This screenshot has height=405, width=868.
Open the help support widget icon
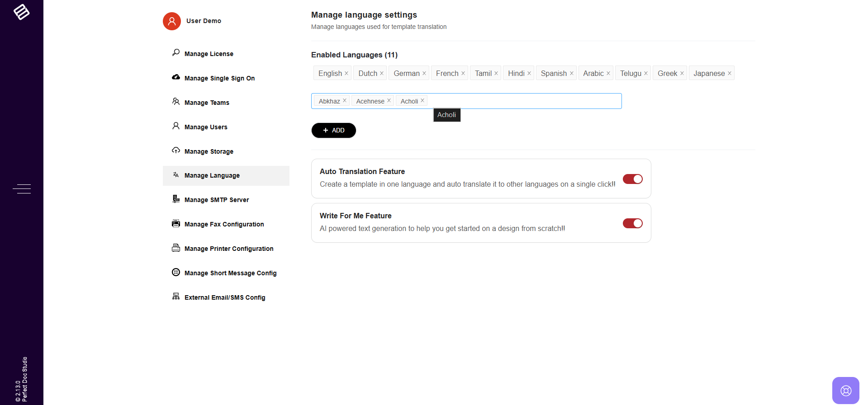pyautogui.click(x=845, y=390)
